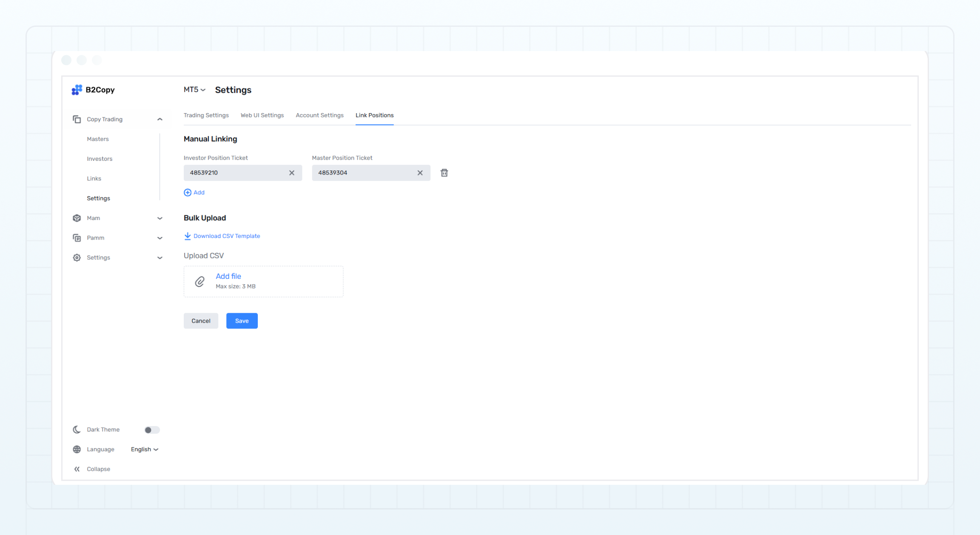Click the Collapse sidebar label
The height and width of the screenshot is (535, 980).
point(99,469)
